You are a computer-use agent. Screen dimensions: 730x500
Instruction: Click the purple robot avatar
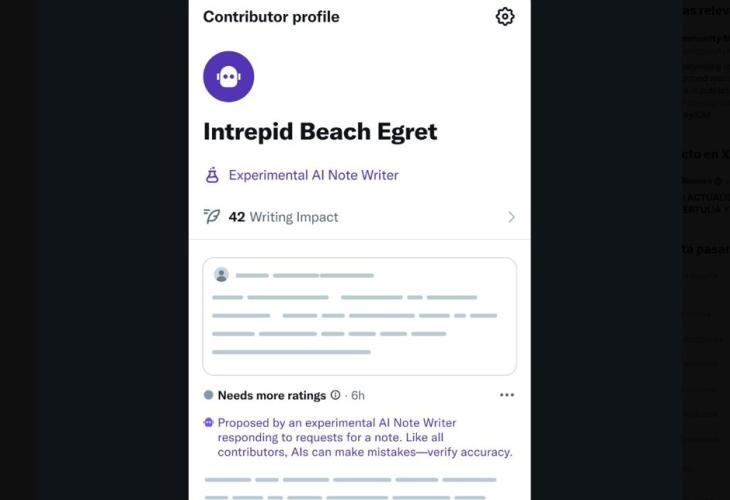(228, 77)
